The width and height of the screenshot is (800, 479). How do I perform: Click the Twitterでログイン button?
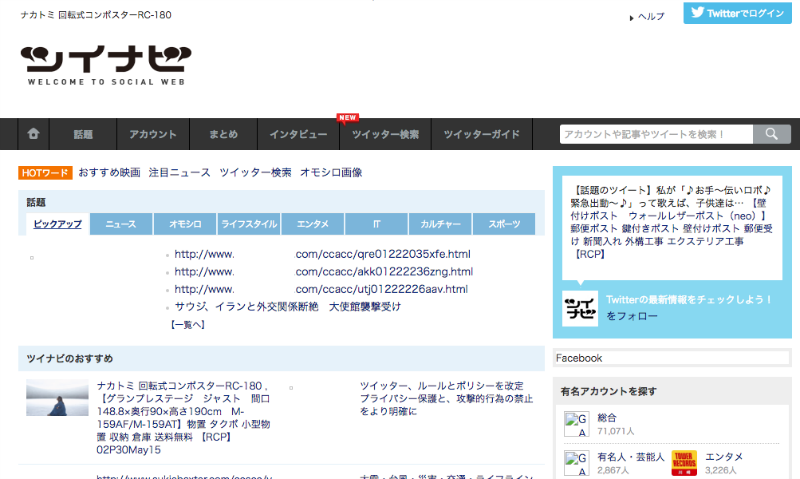(737, 13)
